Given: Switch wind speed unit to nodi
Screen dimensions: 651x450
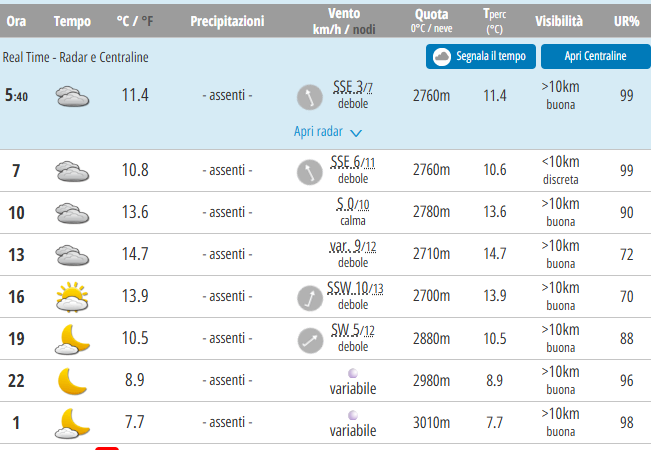Looking at the screenshot, I should [368, 29].
